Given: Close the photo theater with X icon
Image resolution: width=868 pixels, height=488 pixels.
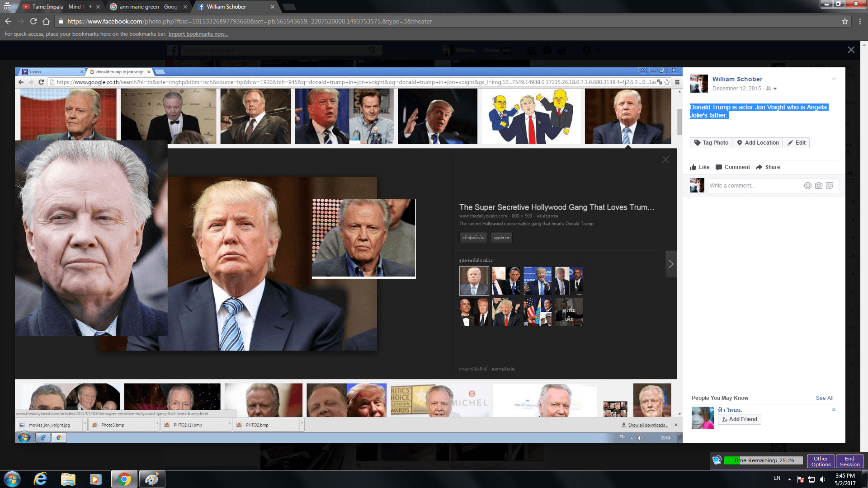Looking at the screenshot, I should pyautogui.click(x=851, y=50).
